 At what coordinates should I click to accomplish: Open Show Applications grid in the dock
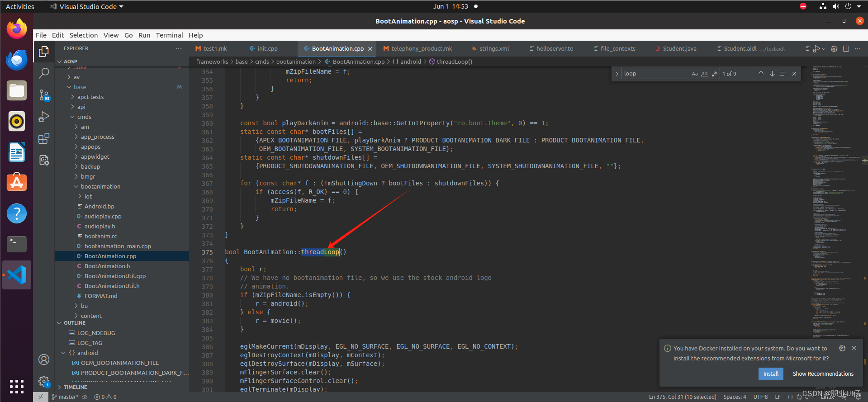(x=17, y=386)
